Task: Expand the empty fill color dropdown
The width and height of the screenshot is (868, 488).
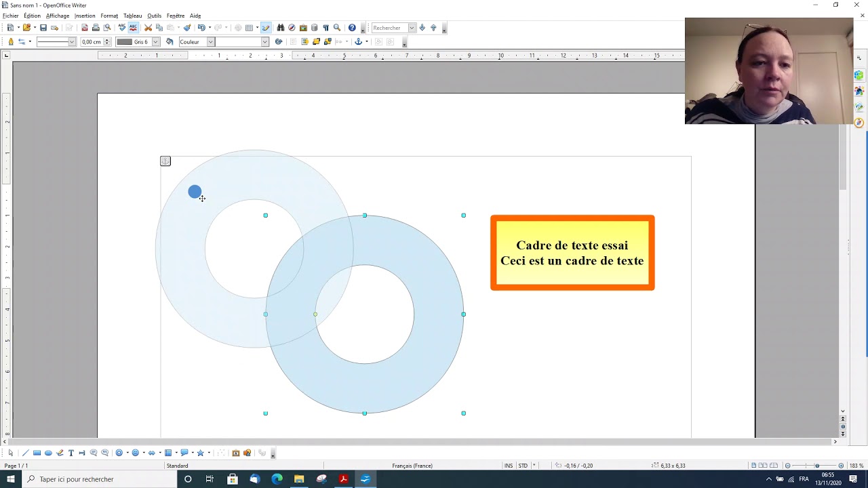Action: click(x=265, y=41)
